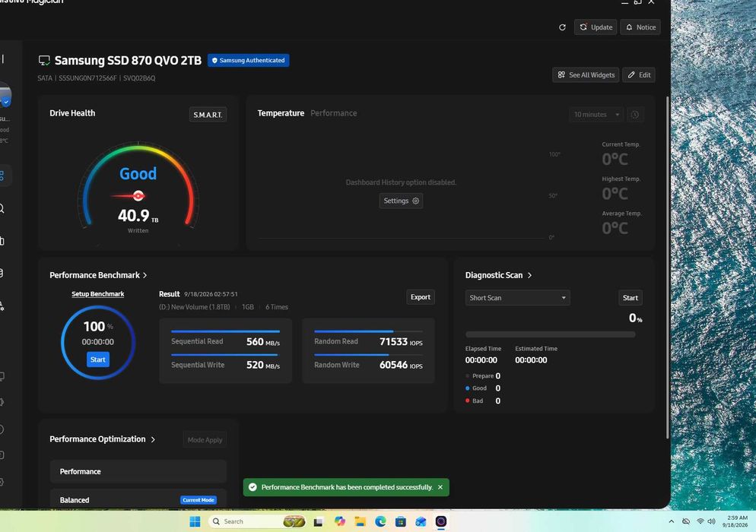
Task: Open the Short Scan dropdown
Action: [x=517, y=298]
